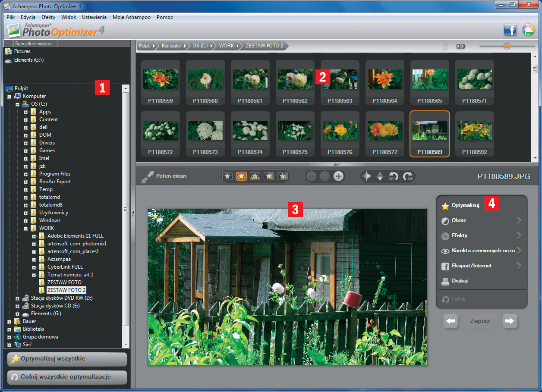
Task: Rotate image 90° right
Action: tap(408, 176)
